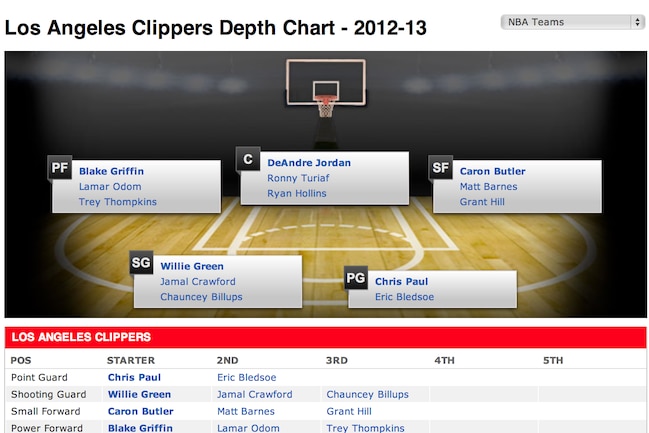Screen dimensions: 649x433
Task: Click the SF position badge
Action: click(440, 168)
